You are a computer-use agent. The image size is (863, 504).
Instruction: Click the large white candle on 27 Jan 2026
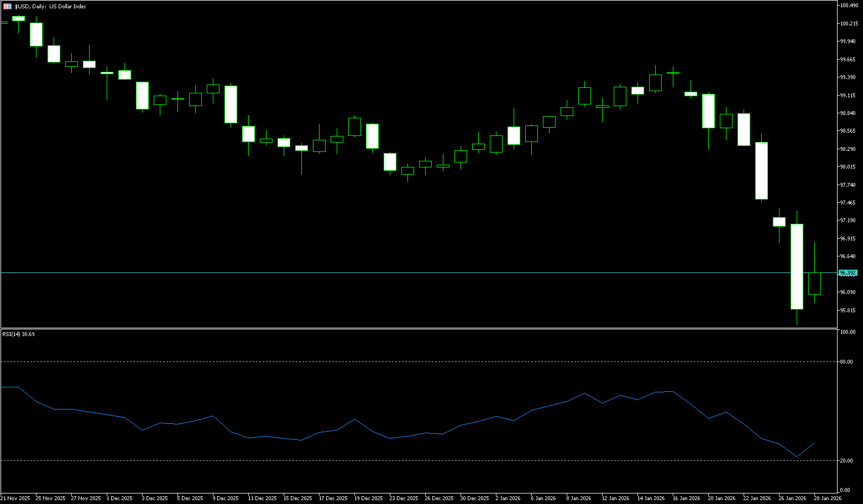(x=797, y=266)
